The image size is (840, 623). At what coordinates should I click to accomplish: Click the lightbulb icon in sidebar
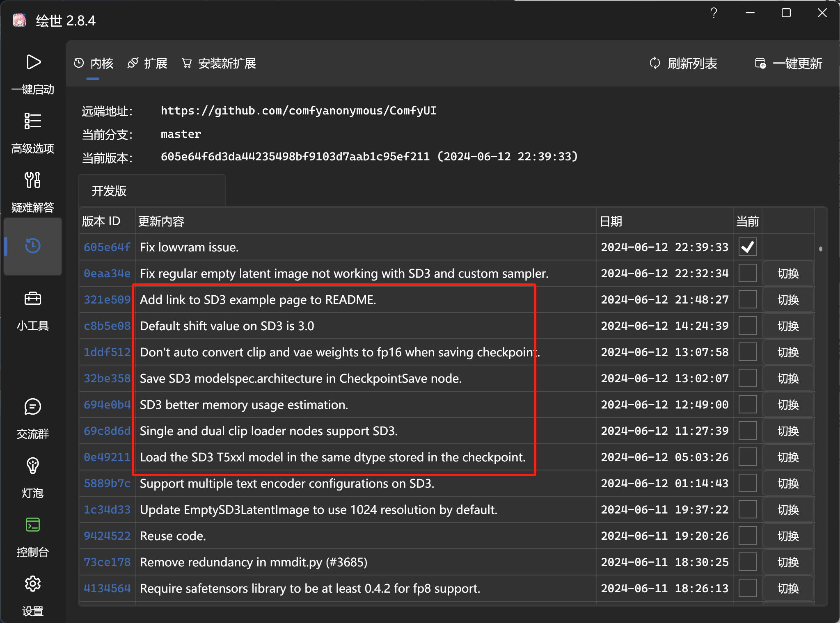(33, 466)
